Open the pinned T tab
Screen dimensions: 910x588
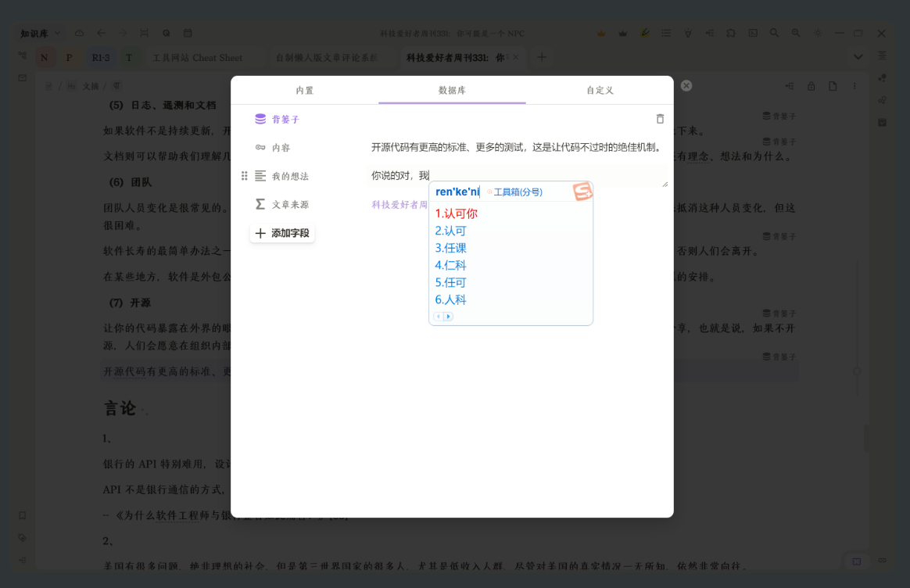click(129, 57)
